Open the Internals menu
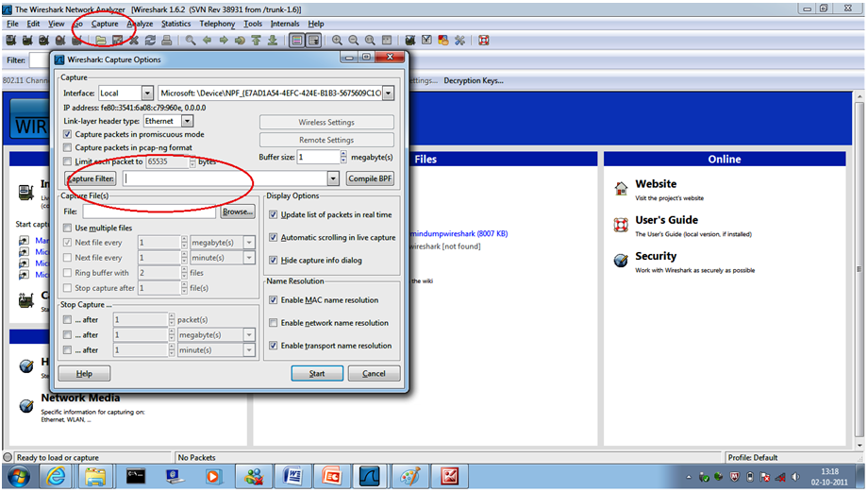868x492 pixels. click(x=285, y=24)
